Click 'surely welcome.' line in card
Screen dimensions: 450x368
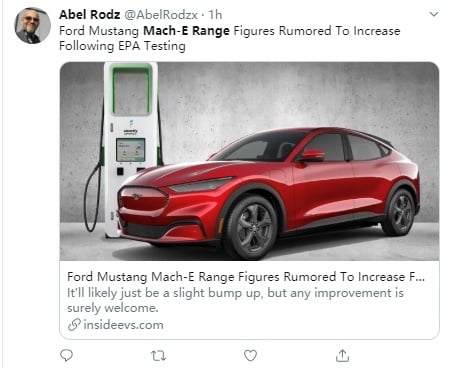tap(113, 308)
